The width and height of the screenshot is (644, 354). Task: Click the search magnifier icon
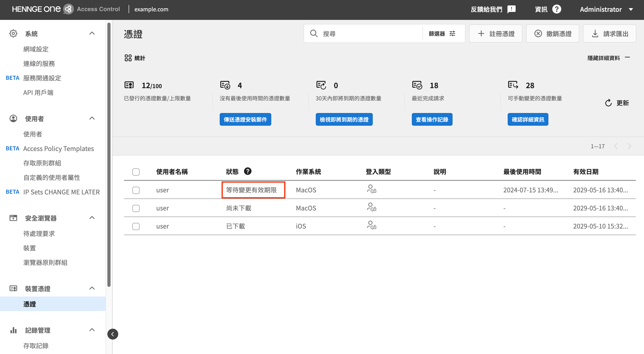point(314,33)
